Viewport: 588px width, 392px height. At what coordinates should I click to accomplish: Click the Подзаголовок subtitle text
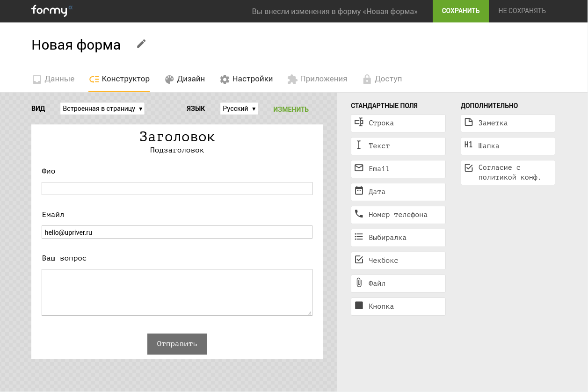[177, 150]
